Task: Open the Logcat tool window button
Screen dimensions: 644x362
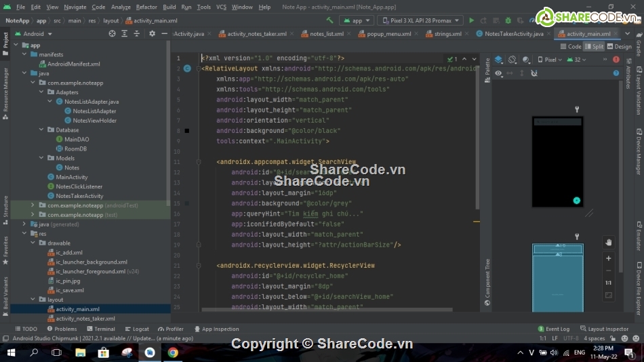Action: tap(137, 329)
